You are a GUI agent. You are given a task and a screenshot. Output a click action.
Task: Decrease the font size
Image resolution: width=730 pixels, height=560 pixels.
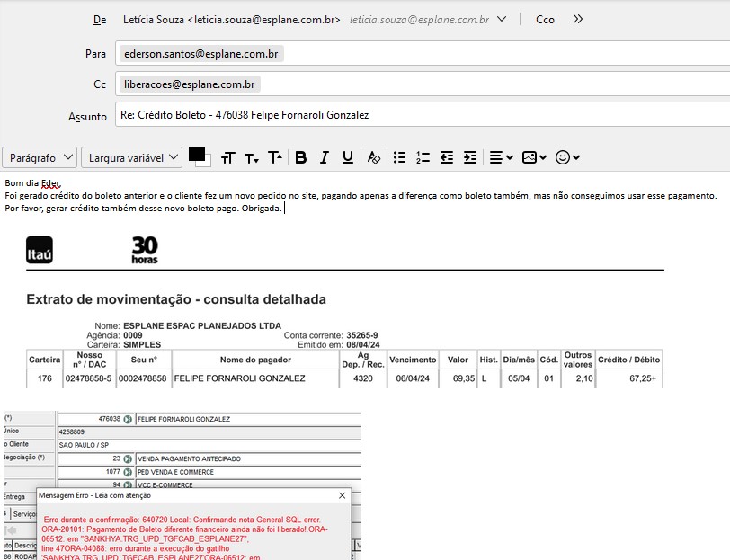(x=252, y=157)
